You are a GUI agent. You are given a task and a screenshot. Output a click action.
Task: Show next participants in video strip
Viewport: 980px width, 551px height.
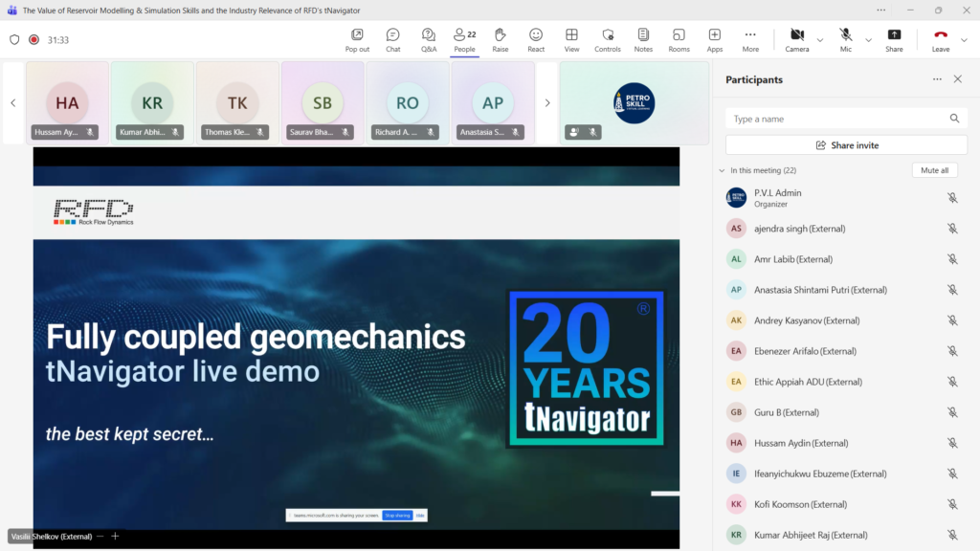[547, 103]
